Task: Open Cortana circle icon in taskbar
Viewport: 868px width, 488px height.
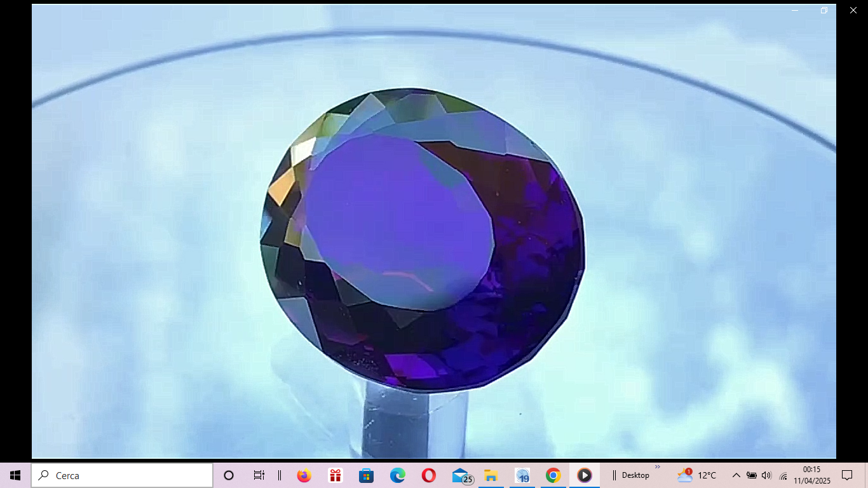Action: click(x=229, y=475)
